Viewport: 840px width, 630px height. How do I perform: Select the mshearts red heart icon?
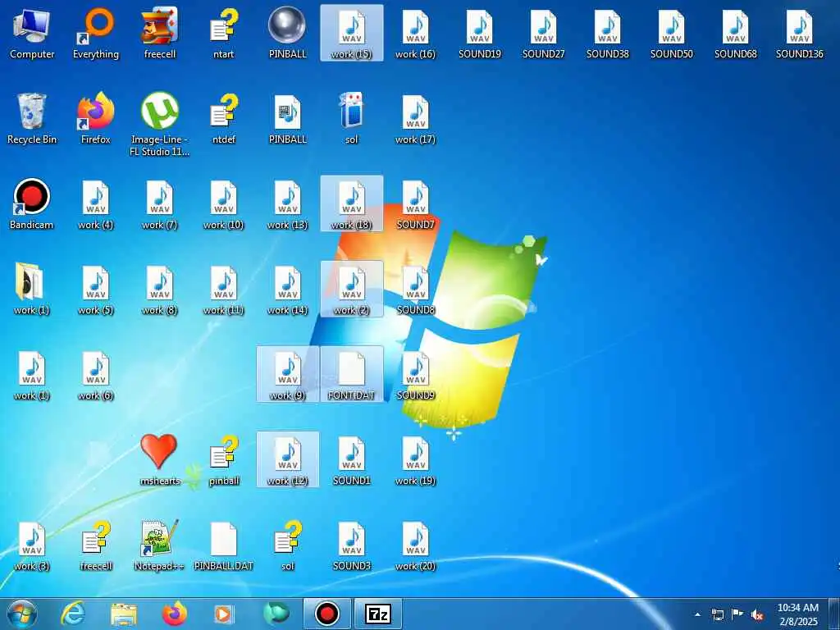pos(160,459)
